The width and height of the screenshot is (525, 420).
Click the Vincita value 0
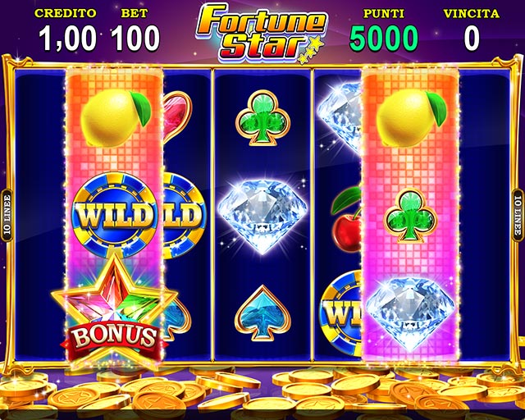[472, 39]
